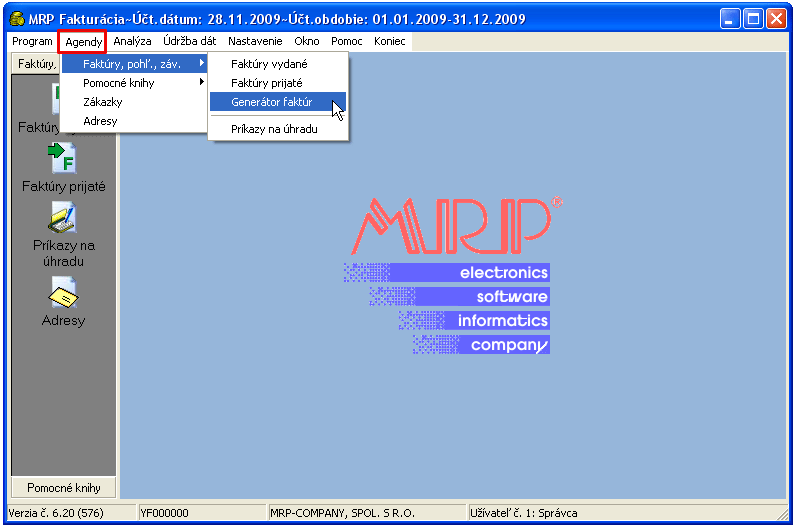Open the Okno menu
Viewport: 796px width, 527px height.
(x=307, y=41)
